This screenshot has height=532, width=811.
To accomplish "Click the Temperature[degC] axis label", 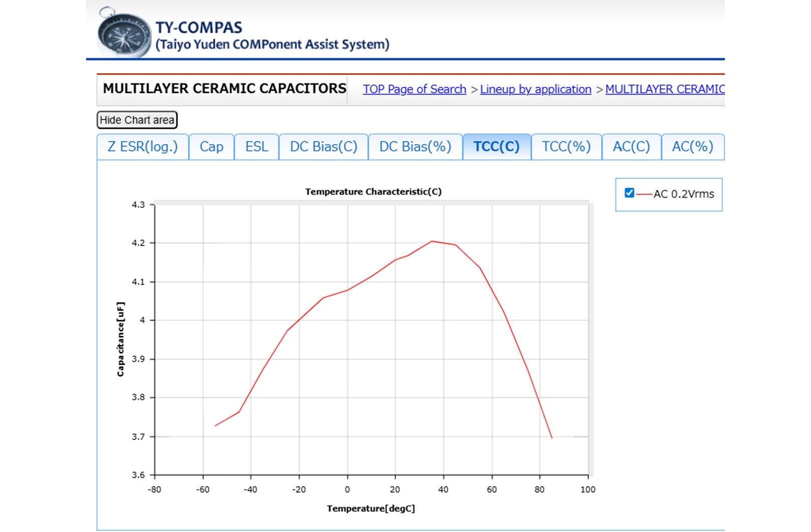I will (371, 508).
